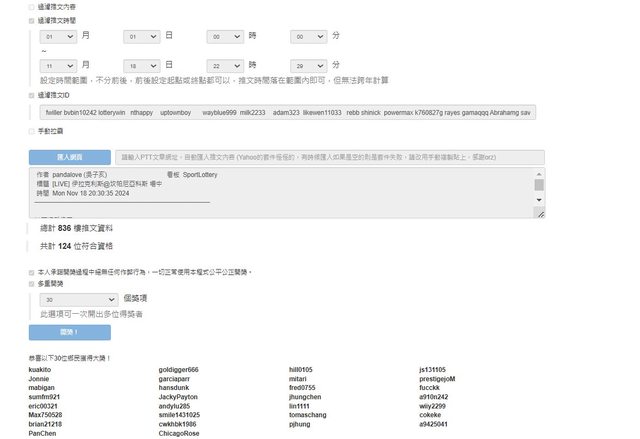The image size is (640, 439).
Task: Open the start hour dropdown
Action: pyautogui.click(x=225, y=36)
